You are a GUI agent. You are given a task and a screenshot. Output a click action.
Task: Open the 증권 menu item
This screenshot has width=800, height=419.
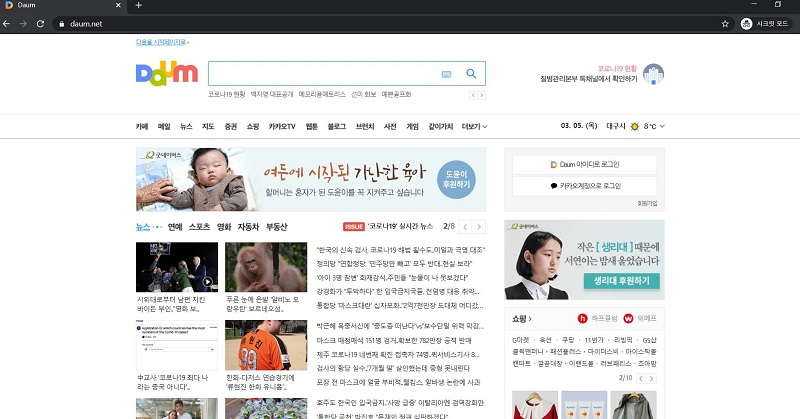(231, 127)
